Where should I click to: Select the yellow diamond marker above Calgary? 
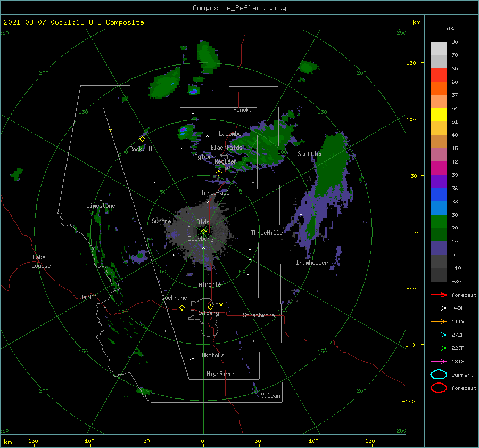[210, 307]
